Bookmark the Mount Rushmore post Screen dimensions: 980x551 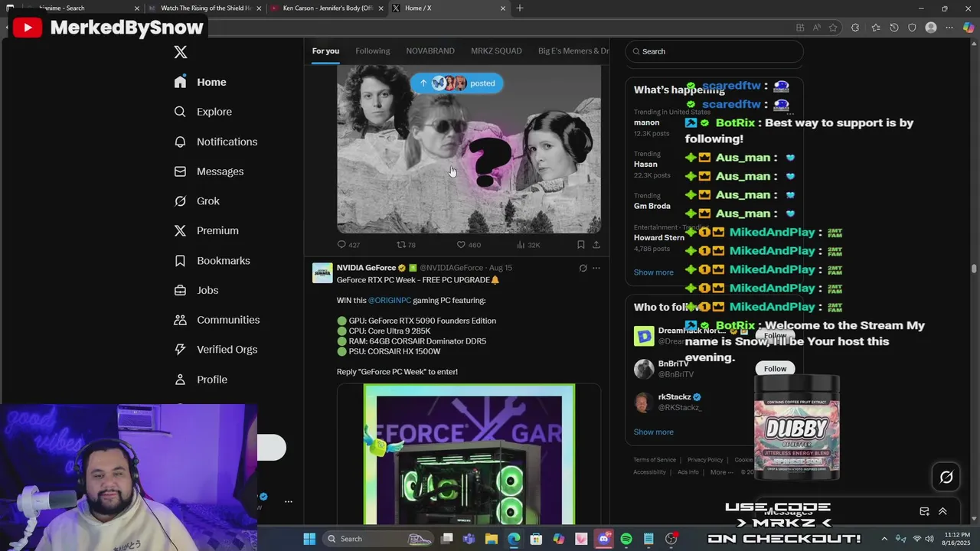[580, 245]
